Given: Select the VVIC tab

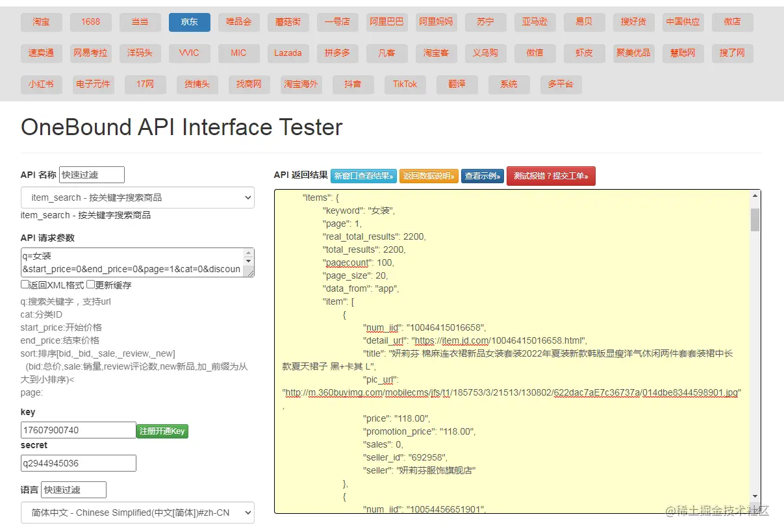Looking at the screenshot, I should pos(190,53).
